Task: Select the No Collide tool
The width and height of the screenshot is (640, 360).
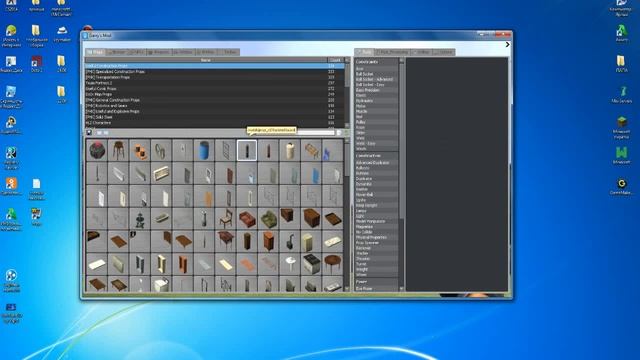Action: tap(376, 232)
